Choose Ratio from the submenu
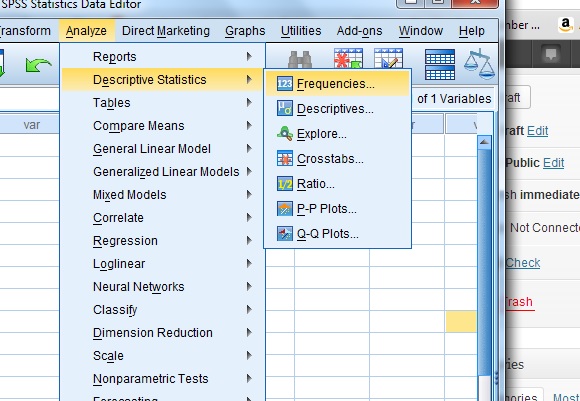The width and height of the screenshot is (580, 401). click(337, 184)
